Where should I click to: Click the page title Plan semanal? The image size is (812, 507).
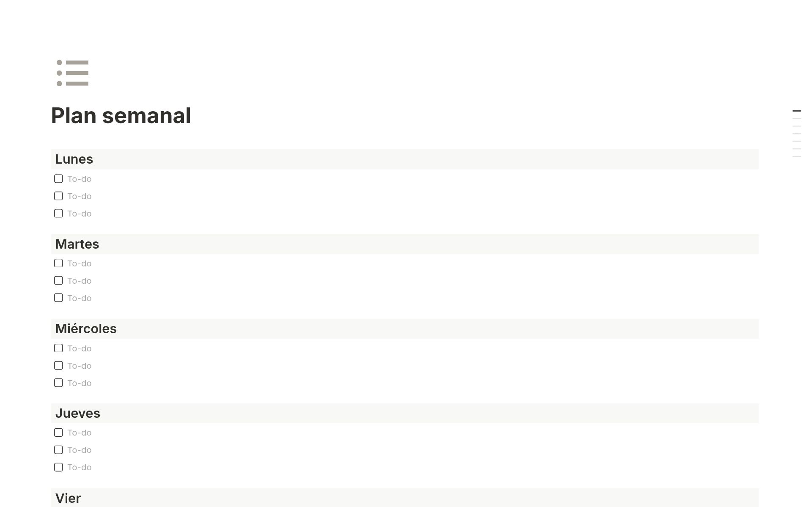121,115
